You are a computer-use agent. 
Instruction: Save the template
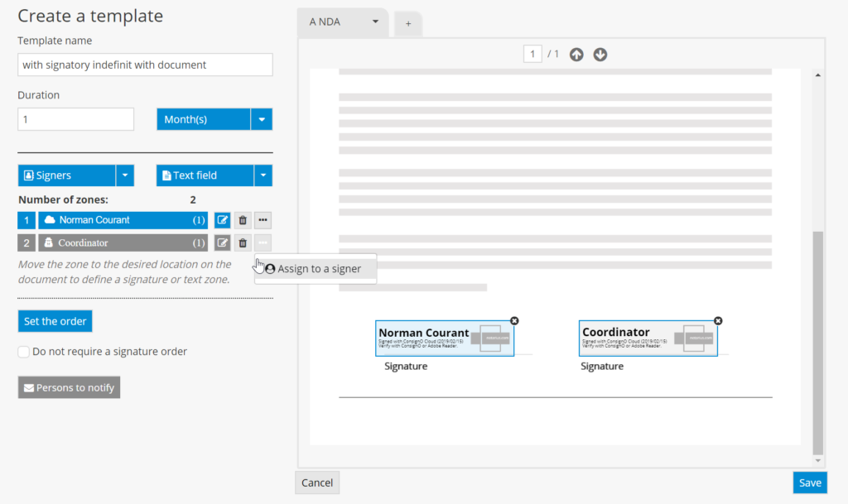pyautogui.click(x=809, y=482)
